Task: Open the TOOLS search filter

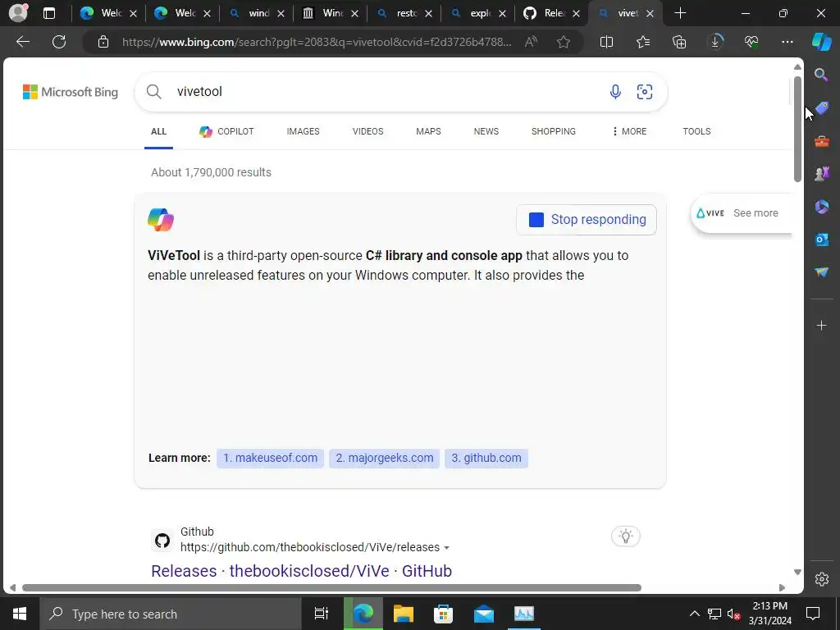Action: (x=696, y=131)
